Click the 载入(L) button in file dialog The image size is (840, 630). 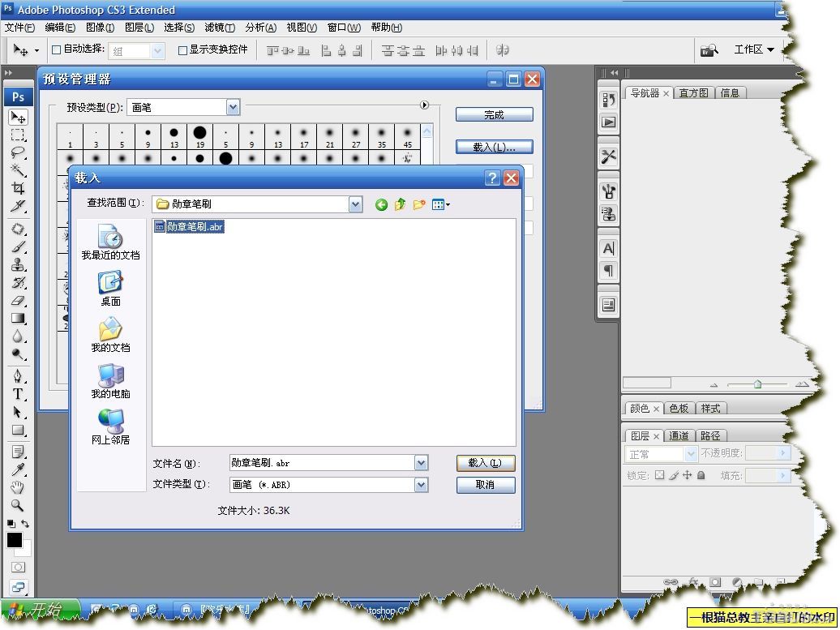[x=486, y=463]
